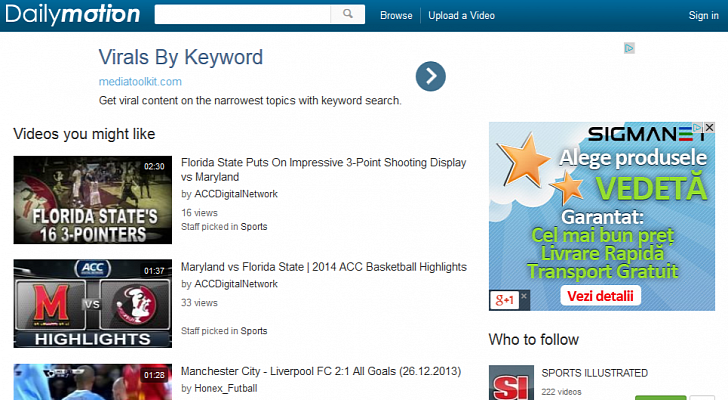Open the Sports Illustrated channel avatar
The height and width of the screenshot is (400, 728).
point(511,383)
